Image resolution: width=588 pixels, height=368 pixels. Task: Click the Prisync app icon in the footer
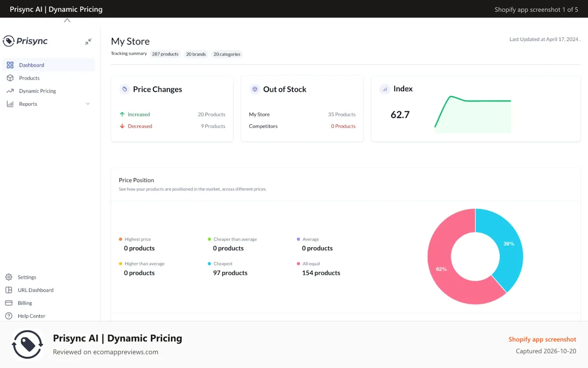coord(27,344)
